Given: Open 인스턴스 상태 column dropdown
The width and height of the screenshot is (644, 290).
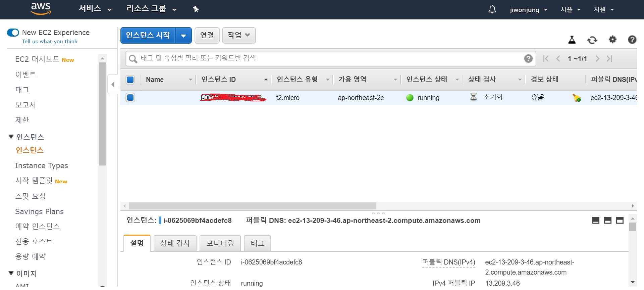Looking at the screenshot, I should (457, 80).
